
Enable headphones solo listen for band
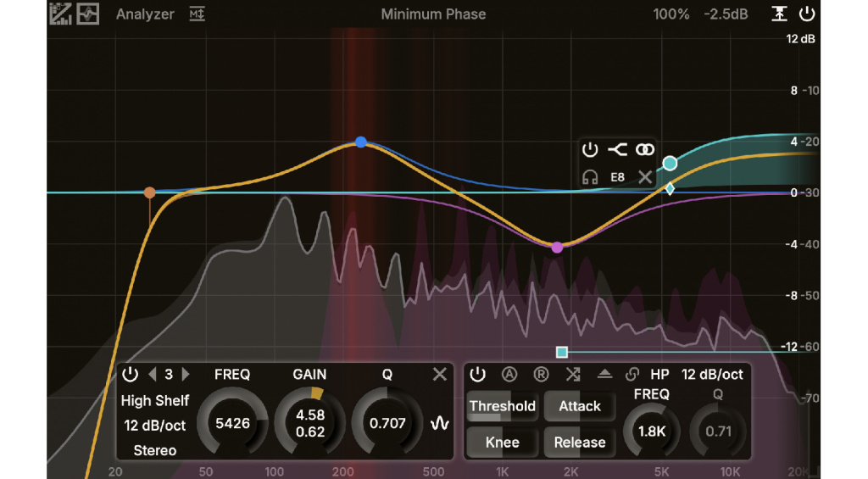coord(590,177)
